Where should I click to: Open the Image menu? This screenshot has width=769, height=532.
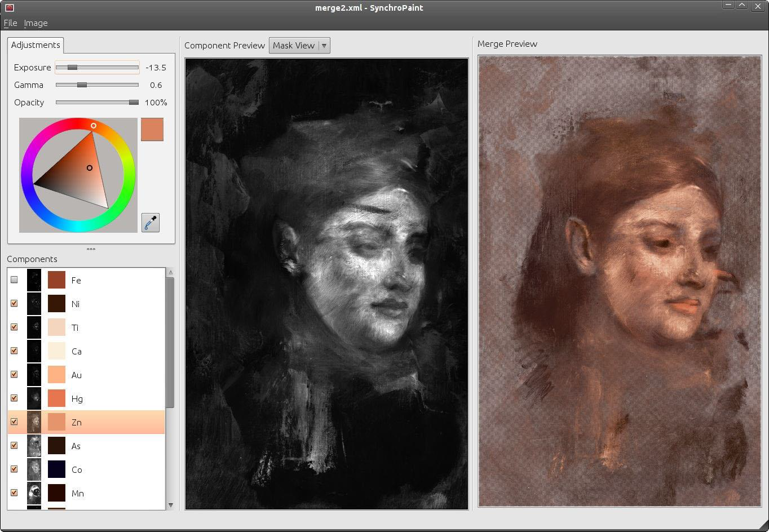pyautogui.click(x=35, y=23)
